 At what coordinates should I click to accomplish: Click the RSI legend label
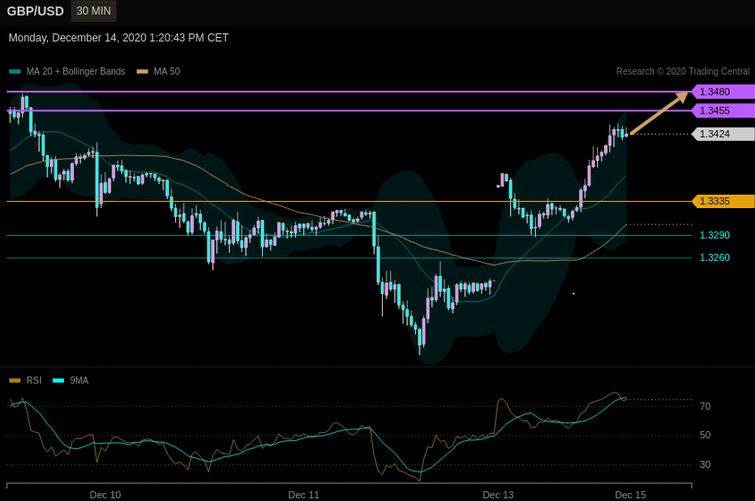click(34, 381)
